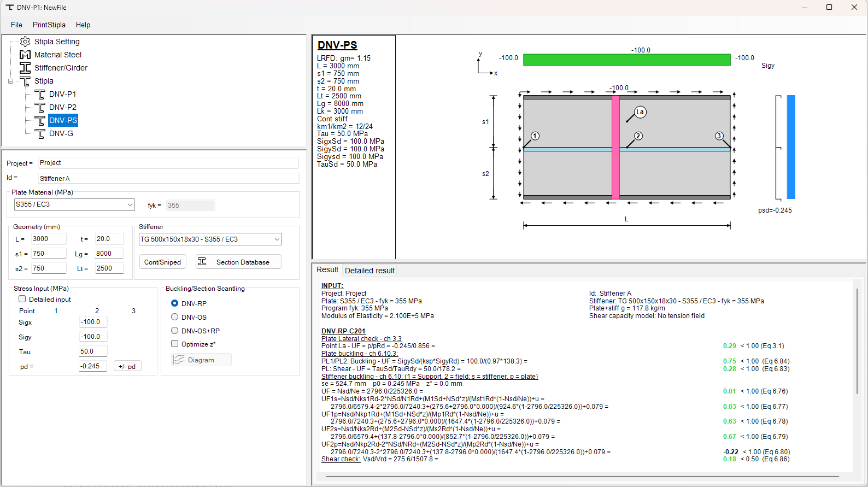Tick the Optimize z* checkbox
This screenshot has width=868, height=487.
[175, 344]
